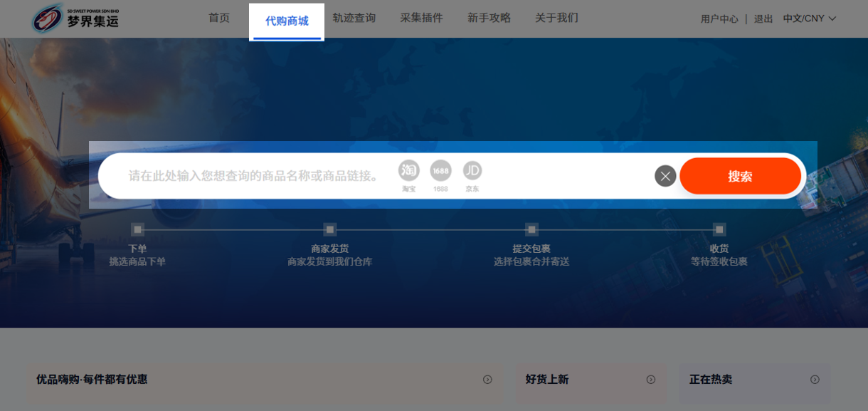Click the 提交包裹 step marker icon
Screen dimensions: 868x411
click(531, 229)
